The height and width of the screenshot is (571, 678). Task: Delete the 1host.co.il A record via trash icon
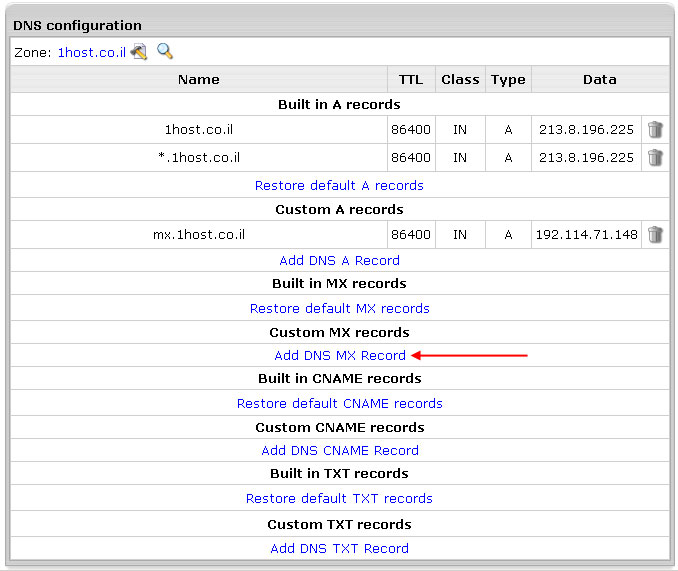coord(655,129)
